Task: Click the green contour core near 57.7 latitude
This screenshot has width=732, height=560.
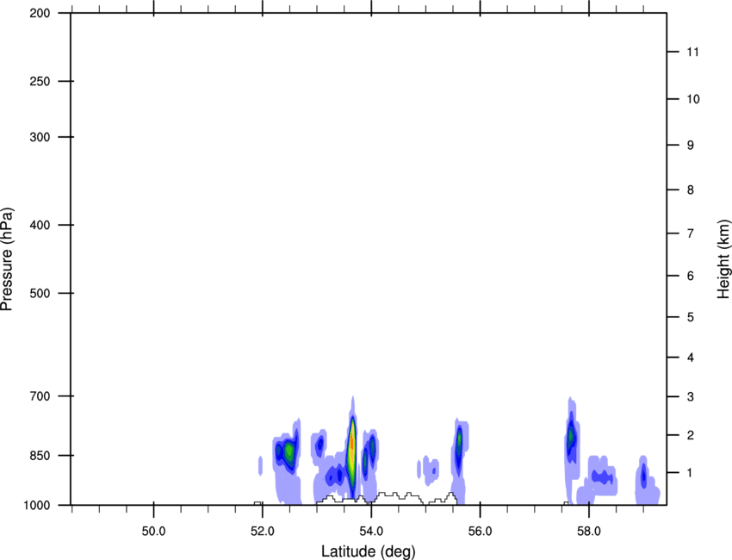Action: tap(571, 437)
